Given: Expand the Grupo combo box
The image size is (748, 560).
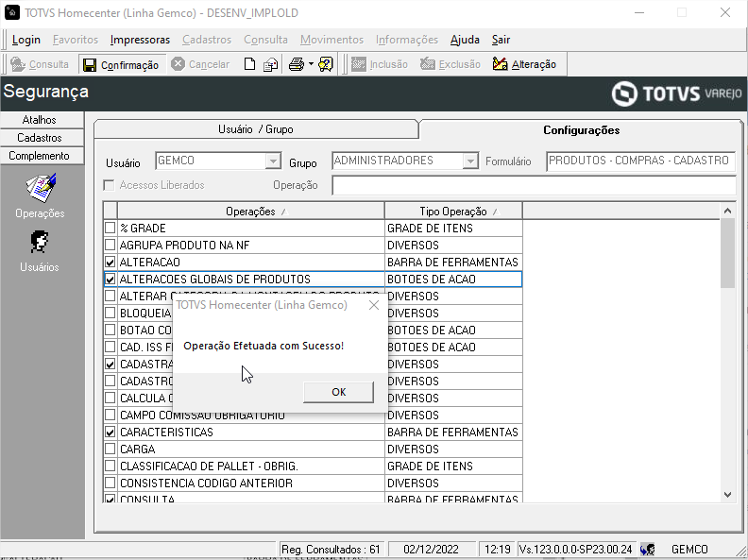Looking at the screenshot, I should point(470,161).
